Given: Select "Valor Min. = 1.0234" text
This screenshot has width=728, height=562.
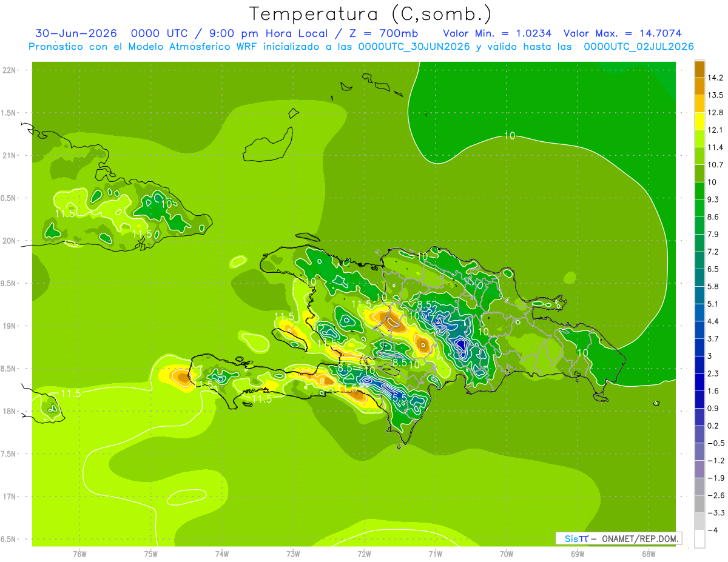Looking at the screenshot, I should tap(497, 33).
